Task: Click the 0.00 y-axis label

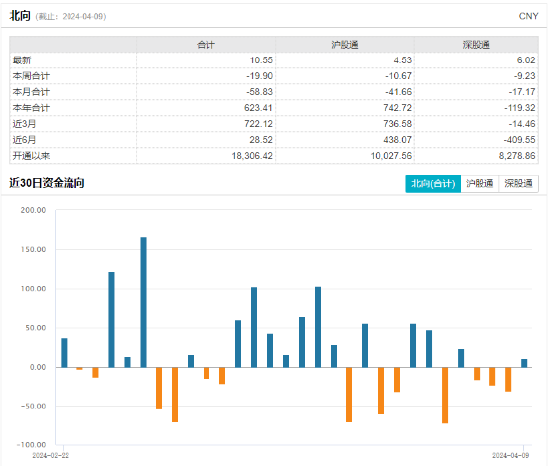Action: coord(38,367)
